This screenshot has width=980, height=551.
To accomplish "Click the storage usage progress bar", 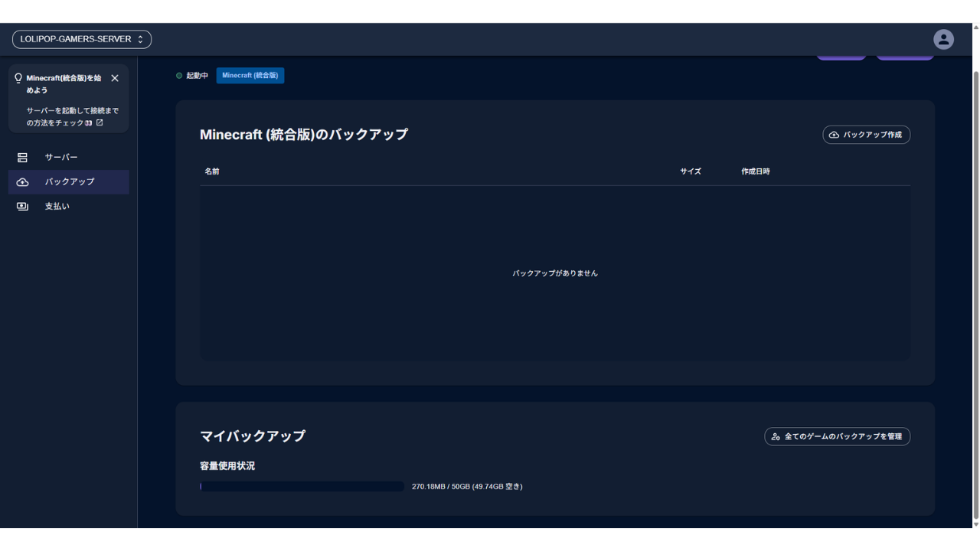I will click(x=302, y=486).
